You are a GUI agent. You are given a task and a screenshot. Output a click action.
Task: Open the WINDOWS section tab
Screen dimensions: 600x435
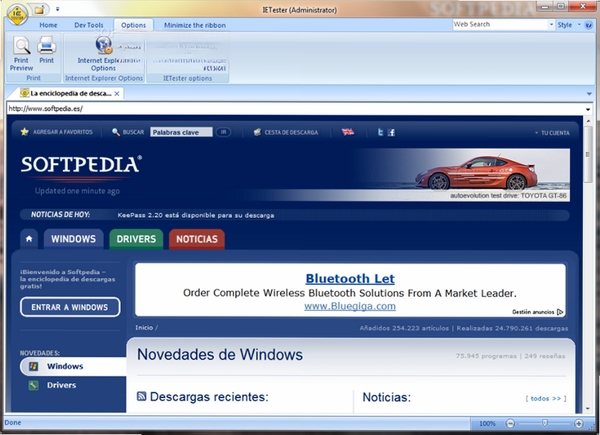73,239
